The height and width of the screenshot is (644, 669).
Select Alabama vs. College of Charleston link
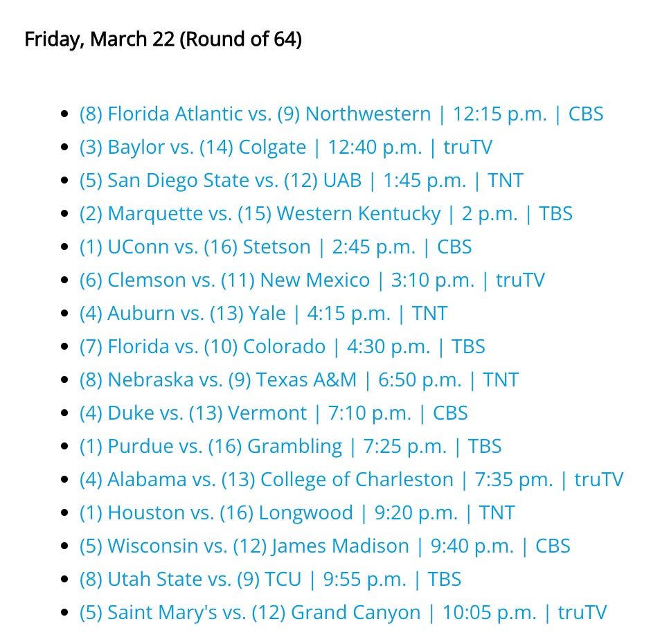point(351,480)
